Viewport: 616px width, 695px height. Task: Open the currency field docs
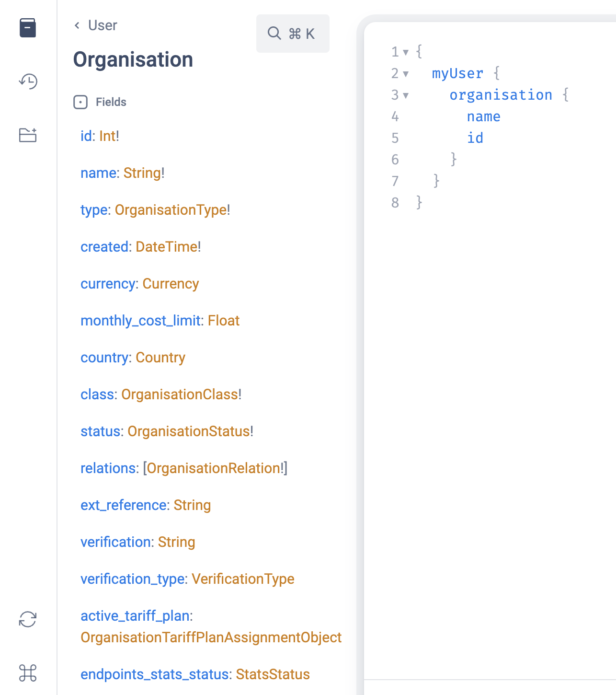coord(108,284)
